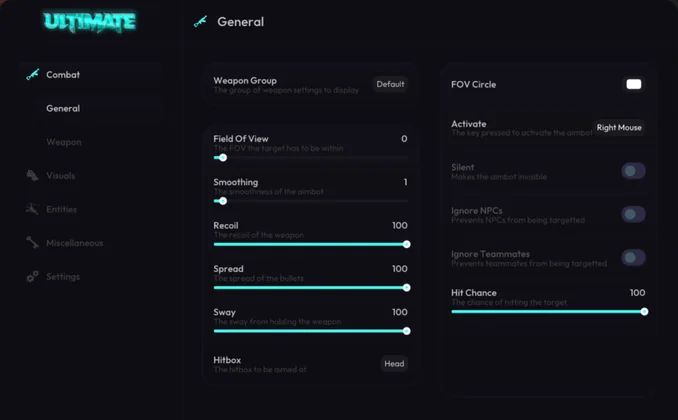Click the Spread slider handle

coord(406,288)
